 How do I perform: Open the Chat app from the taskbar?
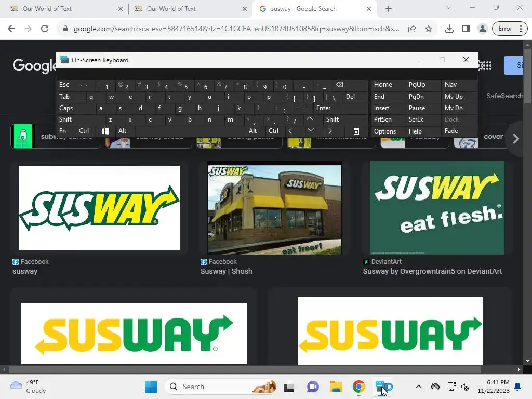point(313,387)
